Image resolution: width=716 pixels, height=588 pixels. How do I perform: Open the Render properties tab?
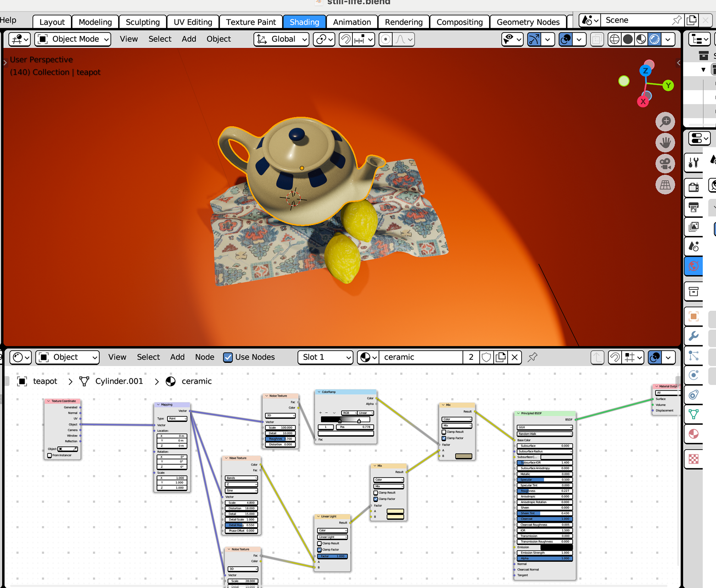coord(694,187)
